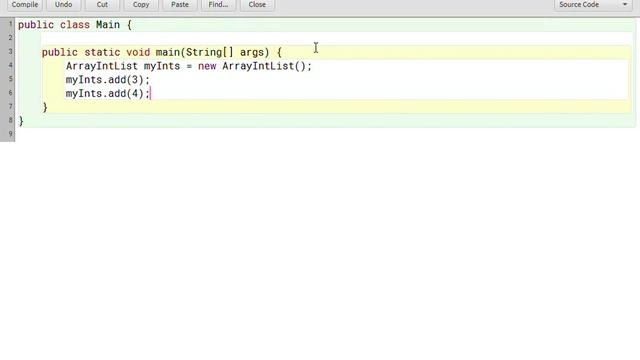Place cursor on myInts.add(3); line
This screenshot has width=640, height=360.
108,80
